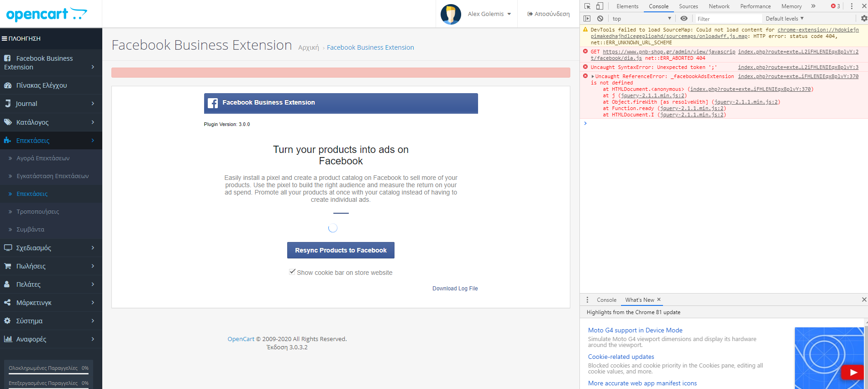Click the Facebook logo in extension header
Viewport: 868px width, 389px height.
click(x=213, y=103)
